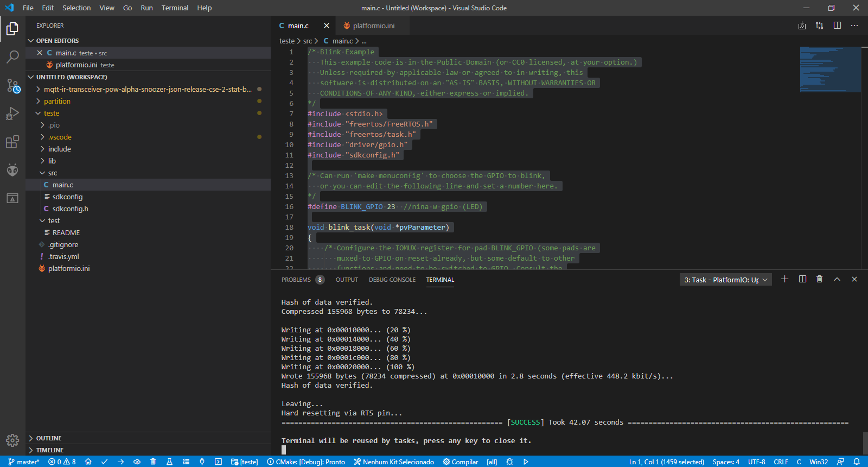Close main.c in Open Editors list
Screen dimensions: 868x467
(x=40, y=53)
